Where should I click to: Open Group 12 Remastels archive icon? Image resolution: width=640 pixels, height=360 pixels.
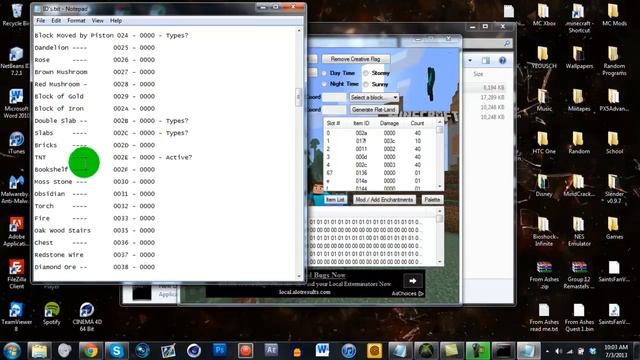pyautogui.click(x=579, y=274)
